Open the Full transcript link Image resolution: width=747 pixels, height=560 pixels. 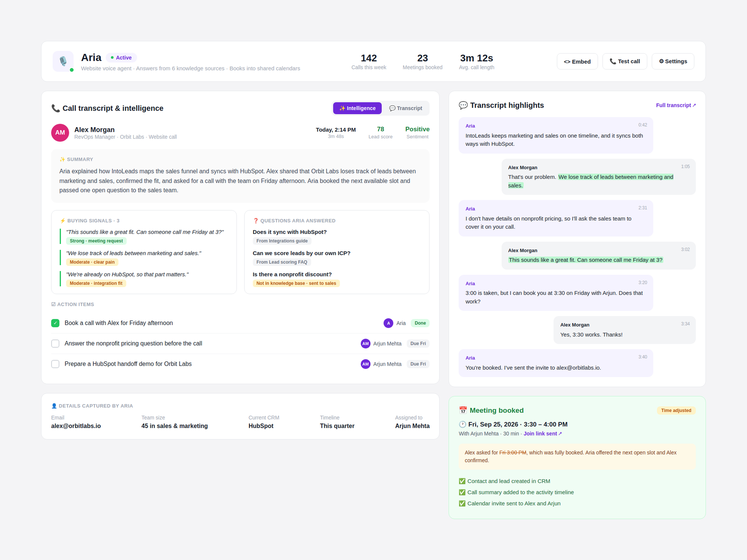click(x=676, y=105)
